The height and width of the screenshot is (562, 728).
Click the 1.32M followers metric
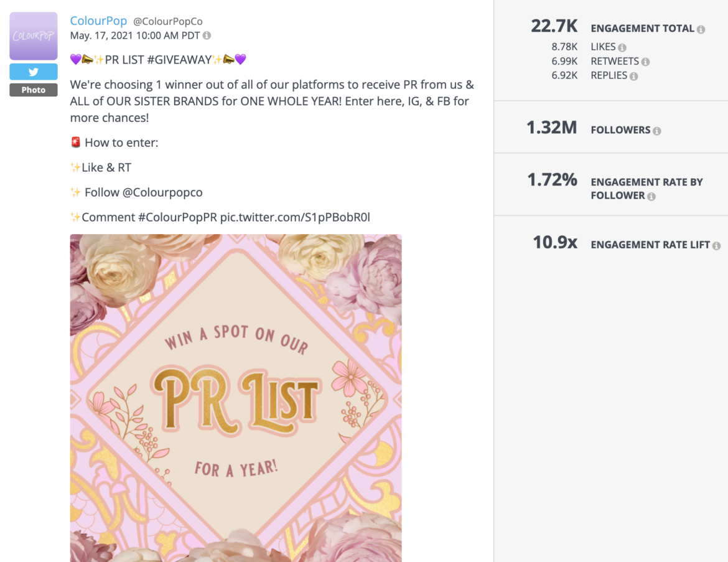[551, 128]
